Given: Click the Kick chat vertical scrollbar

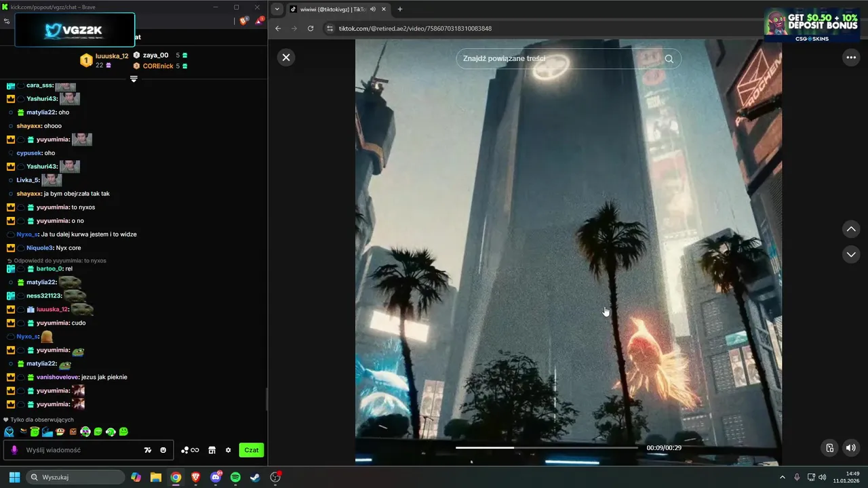Looking at the screenshot, I should click(266, 399).
